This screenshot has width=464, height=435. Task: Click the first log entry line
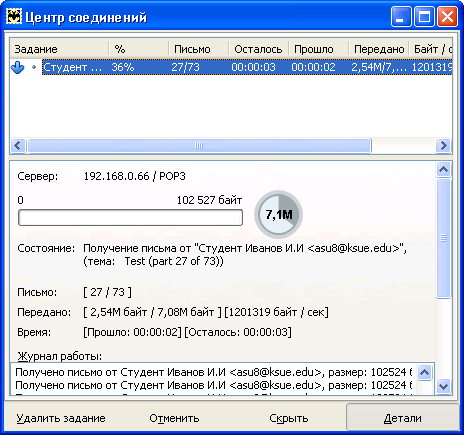click(213, 372)
